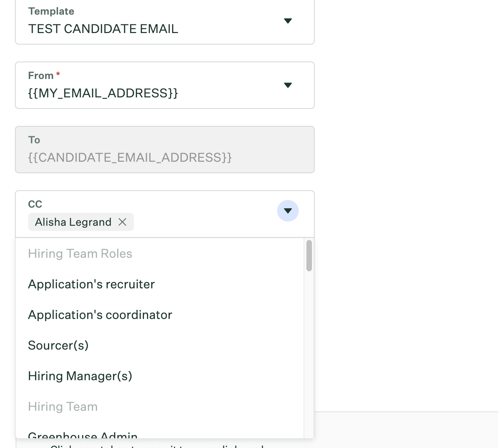Click the From email address field
Image resolution: width=498 pixels, height=448 pixels.
103,93
